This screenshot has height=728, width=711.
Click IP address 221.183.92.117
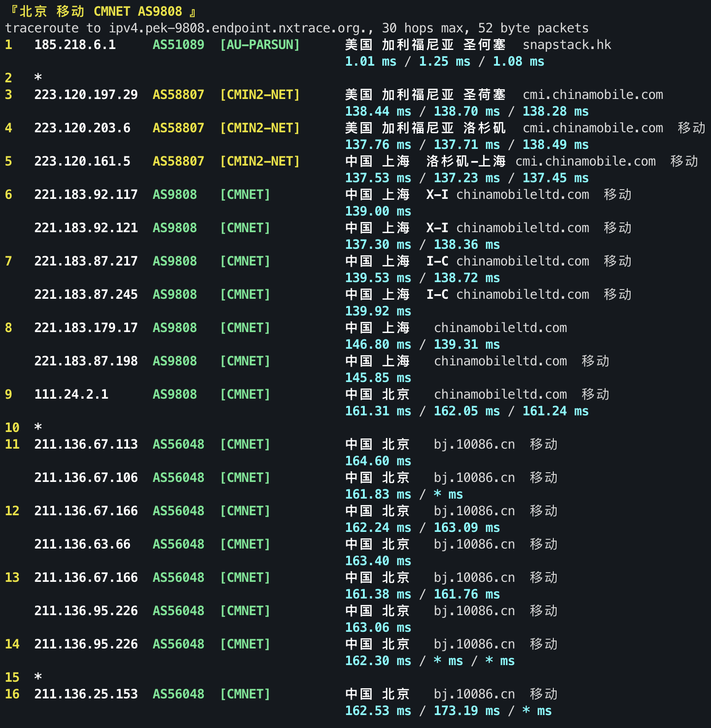tap(86, 195)
